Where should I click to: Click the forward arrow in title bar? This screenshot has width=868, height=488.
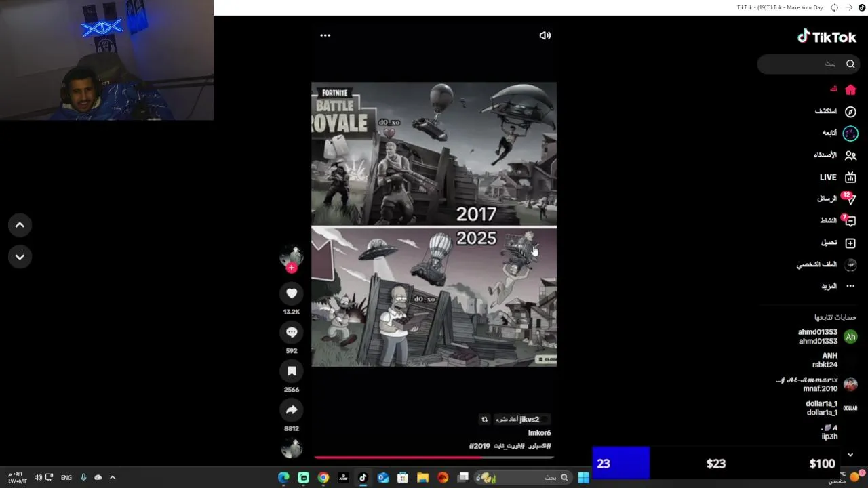click(849, 7)
